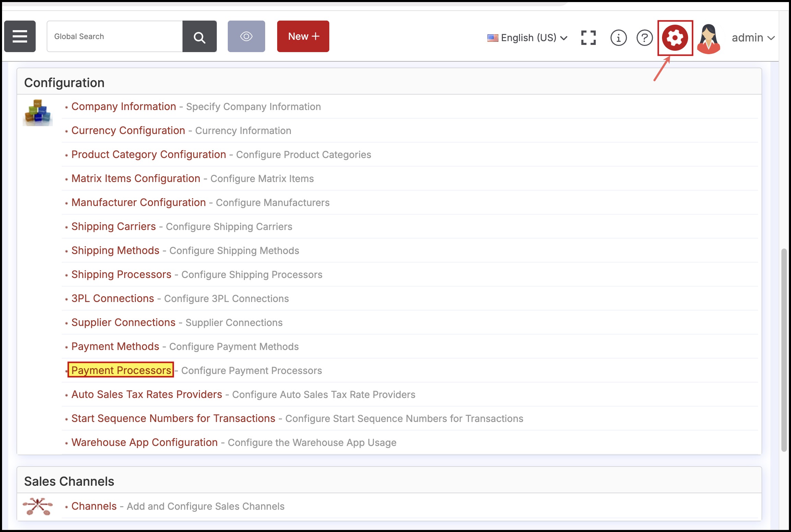Viewport: 791px width, 532px height.
Task: Expand the English (US) language dropdown
Action: pyautogui.click(x=528, y=38)
